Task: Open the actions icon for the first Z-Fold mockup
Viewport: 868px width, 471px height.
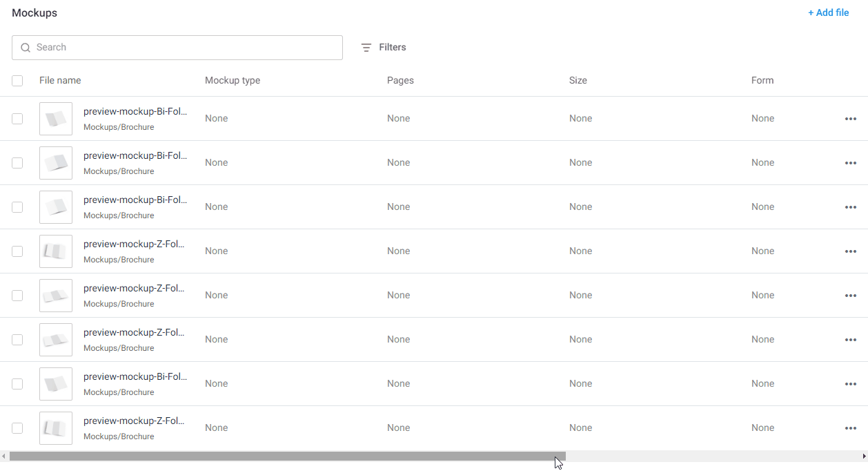Action: pos(850,251)
